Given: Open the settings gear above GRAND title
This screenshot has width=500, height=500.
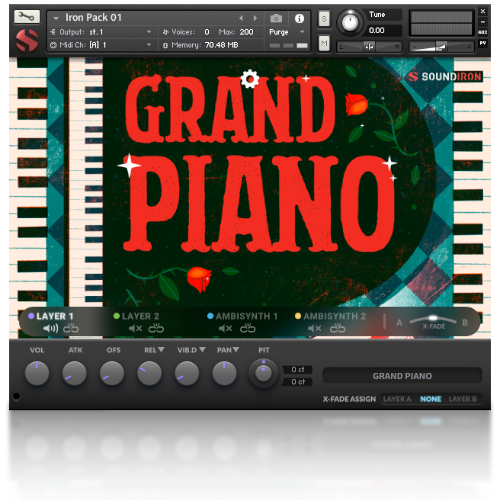Looking at the screenshot, I should 250,79.
